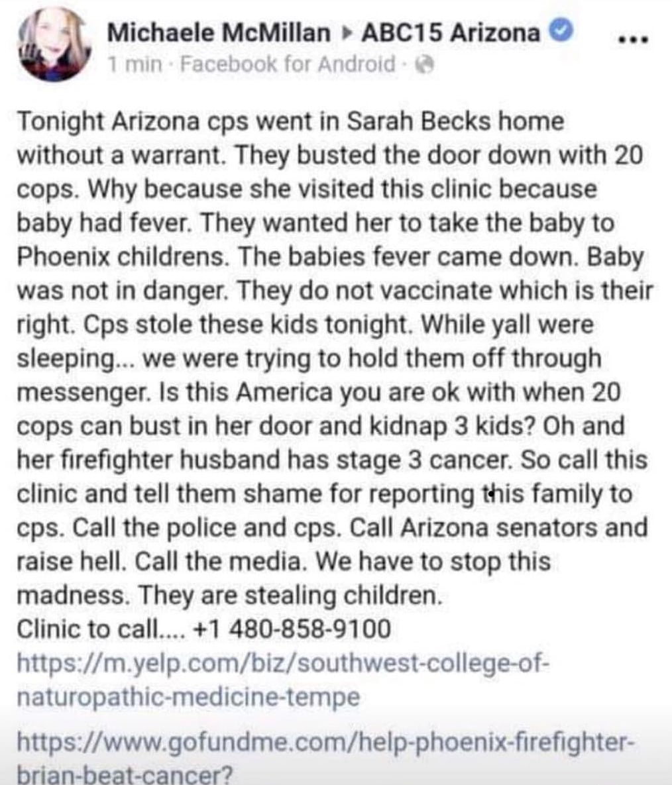Click the blue verified badge icon
Viewport: 672px width, 785px height.
pyautogui.click(x=561, y=31)
